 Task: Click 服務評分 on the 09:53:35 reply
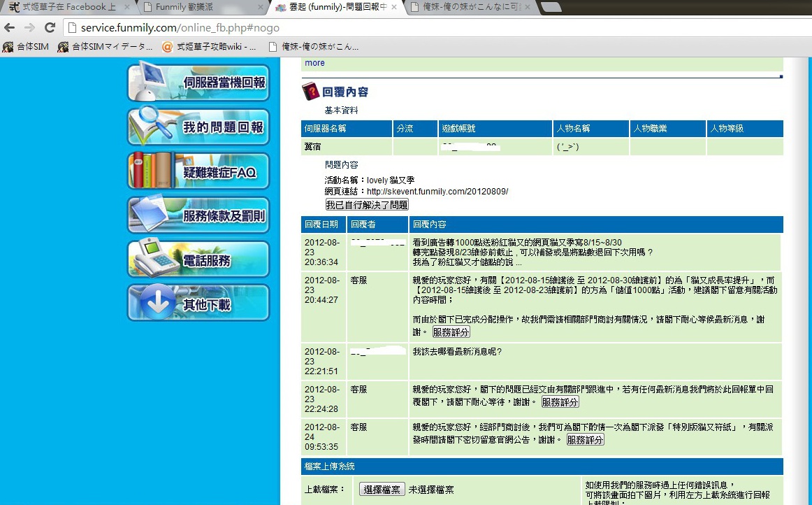click(x=585, y=440)
